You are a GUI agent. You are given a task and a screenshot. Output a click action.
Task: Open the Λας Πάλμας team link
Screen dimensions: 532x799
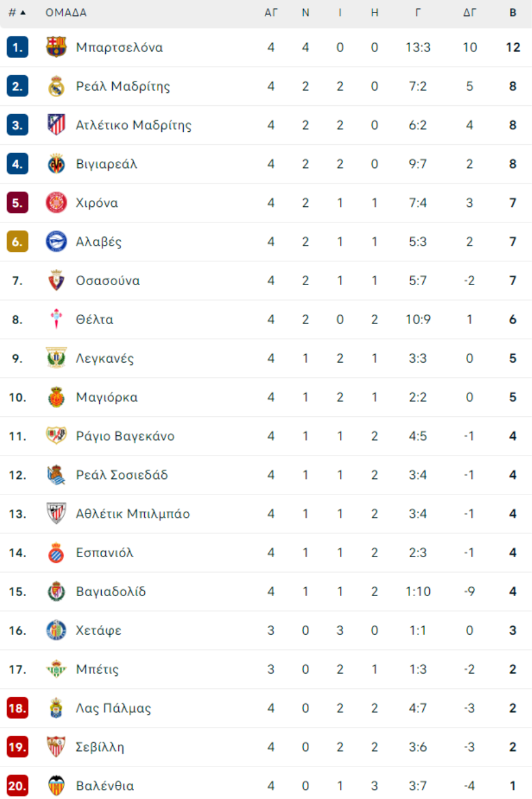[113, 709]
